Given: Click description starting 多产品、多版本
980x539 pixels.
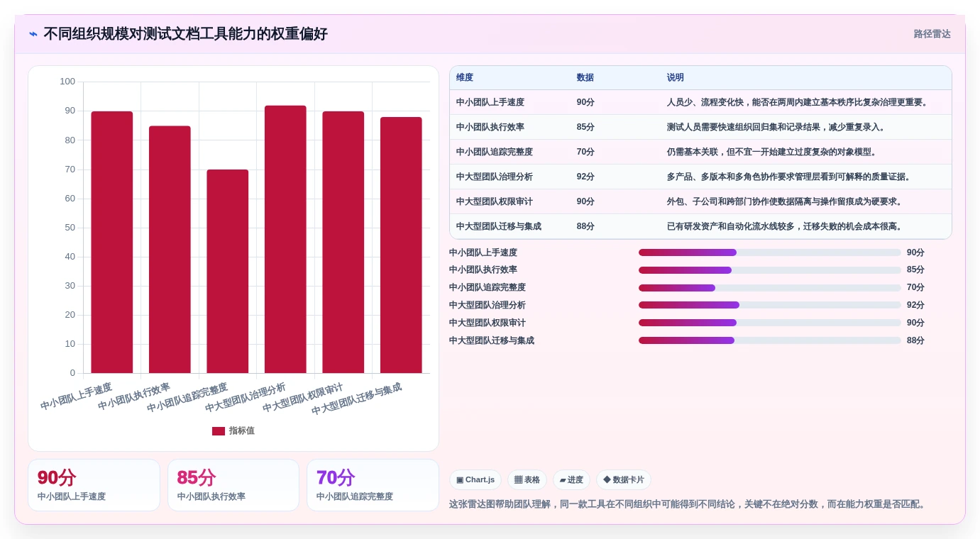Looking at the screenshot, I should point(790,177).
